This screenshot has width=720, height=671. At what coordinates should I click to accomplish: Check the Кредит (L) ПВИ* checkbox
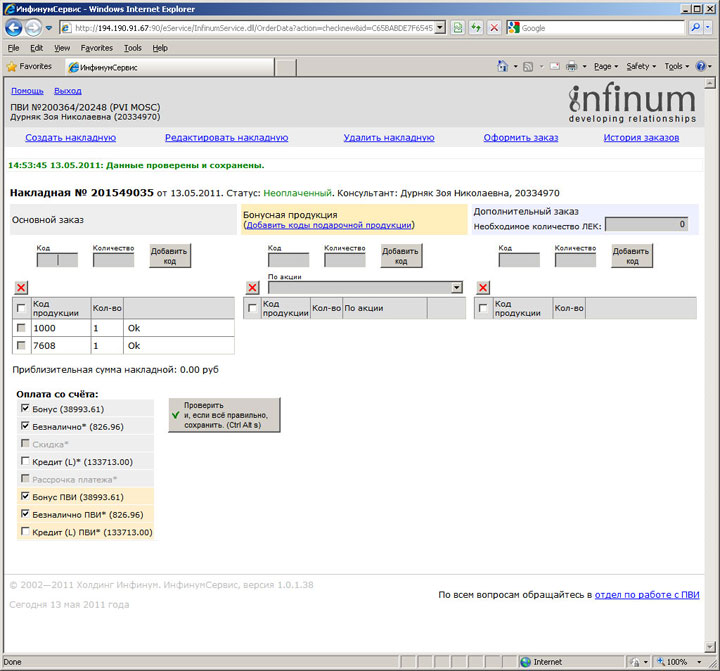click(x=25, y=531)
